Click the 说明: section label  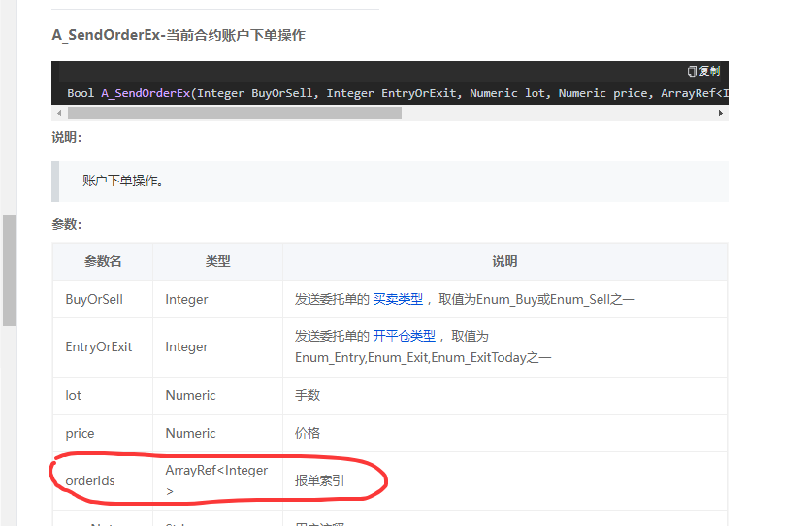67,138
